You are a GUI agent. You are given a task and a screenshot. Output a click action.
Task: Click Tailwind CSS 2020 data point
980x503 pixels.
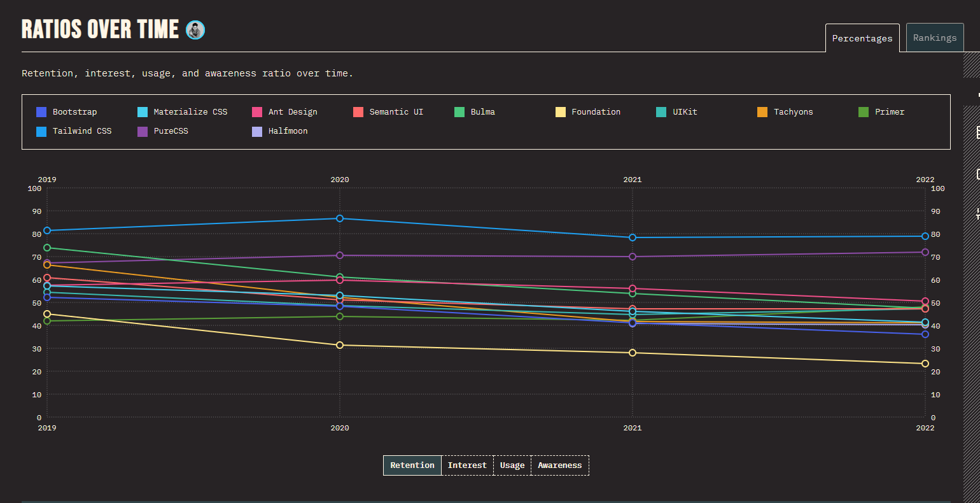pyautogui.click(x=340, y=218)
